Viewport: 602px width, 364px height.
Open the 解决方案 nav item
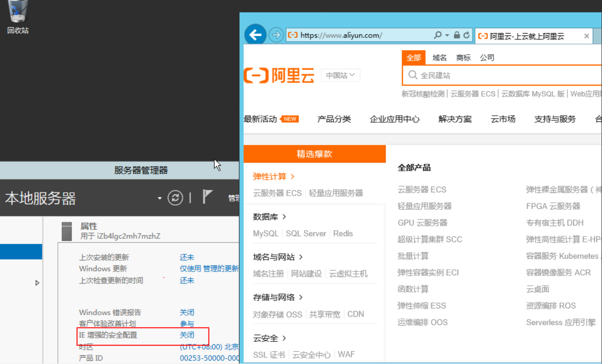click(455, 119)
